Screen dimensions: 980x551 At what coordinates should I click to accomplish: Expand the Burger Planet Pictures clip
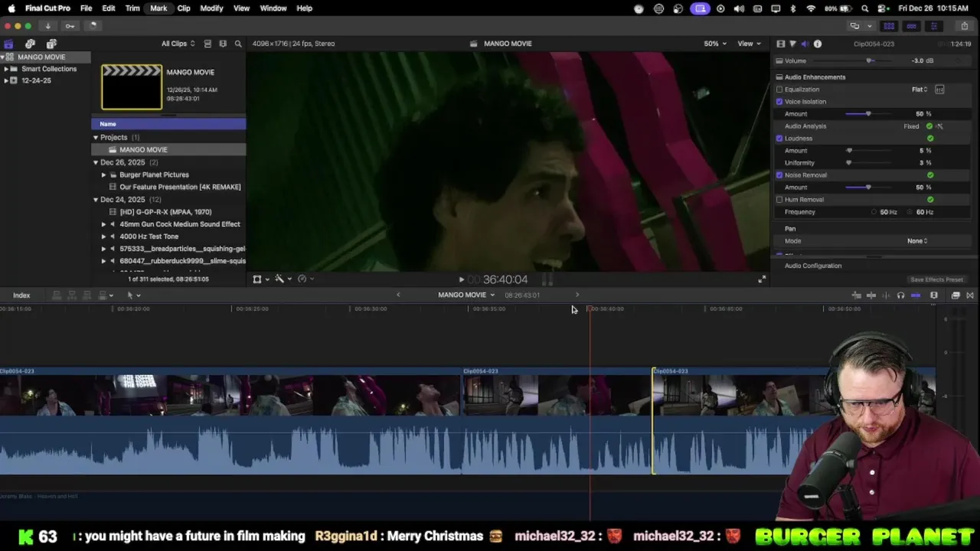pos(103,174)
